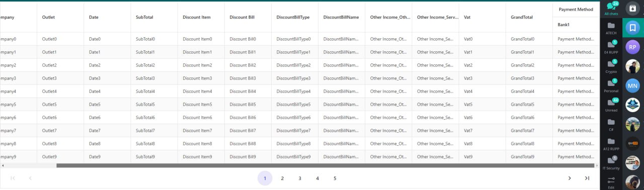The image size is (644, 190).
Task: Click the GrandTotal column header
Action: (x=529, y=17)
